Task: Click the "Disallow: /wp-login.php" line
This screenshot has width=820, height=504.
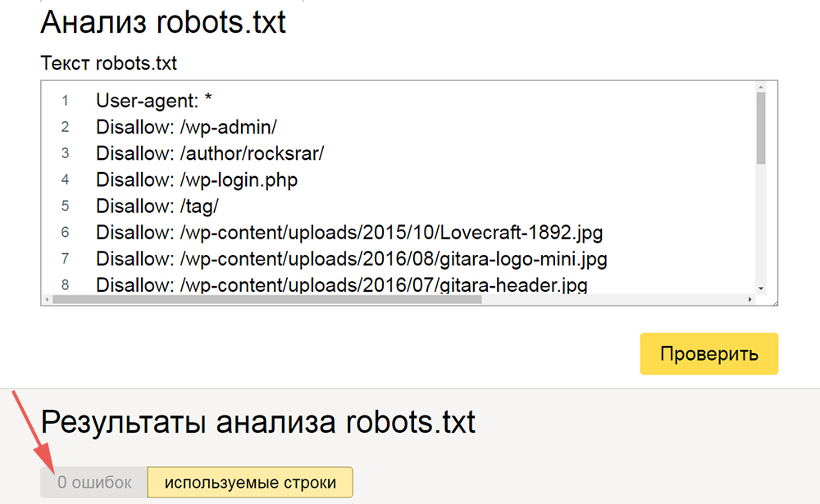Action: [197, 179]
